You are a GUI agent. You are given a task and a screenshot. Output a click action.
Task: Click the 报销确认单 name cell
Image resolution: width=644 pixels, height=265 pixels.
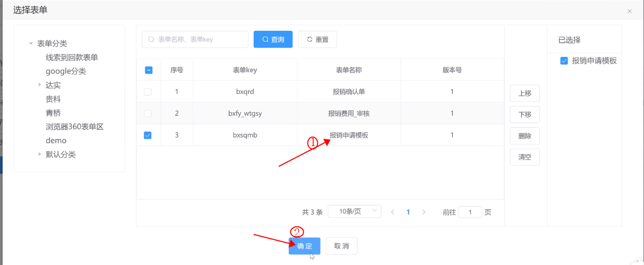(x=349, y=92)
